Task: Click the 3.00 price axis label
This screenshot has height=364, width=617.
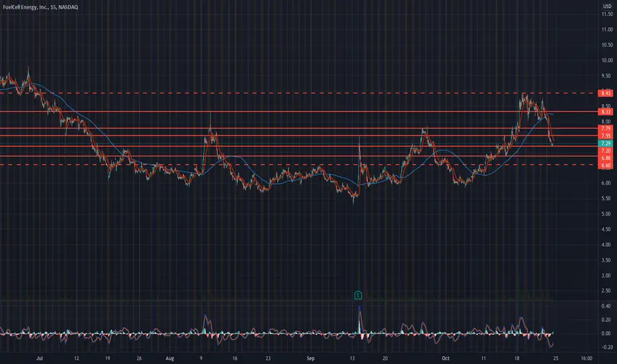Action: 607,275
